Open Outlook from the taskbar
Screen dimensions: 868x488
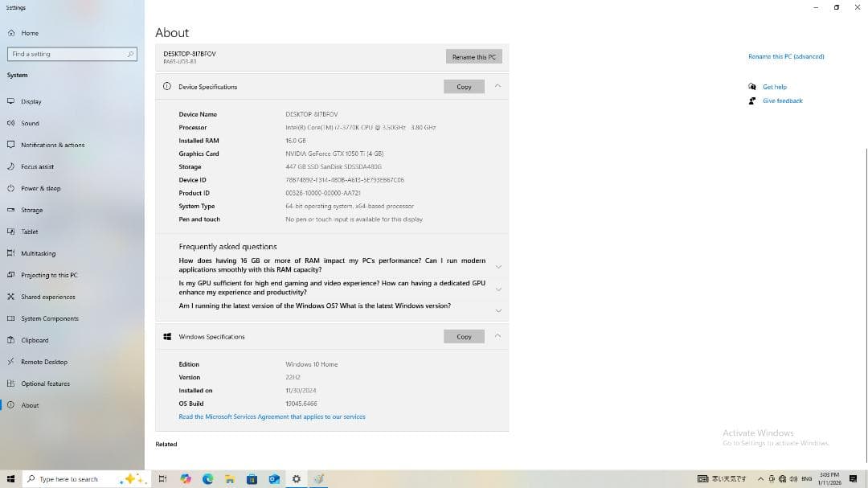pyautogui.click(x=274, y=479)
